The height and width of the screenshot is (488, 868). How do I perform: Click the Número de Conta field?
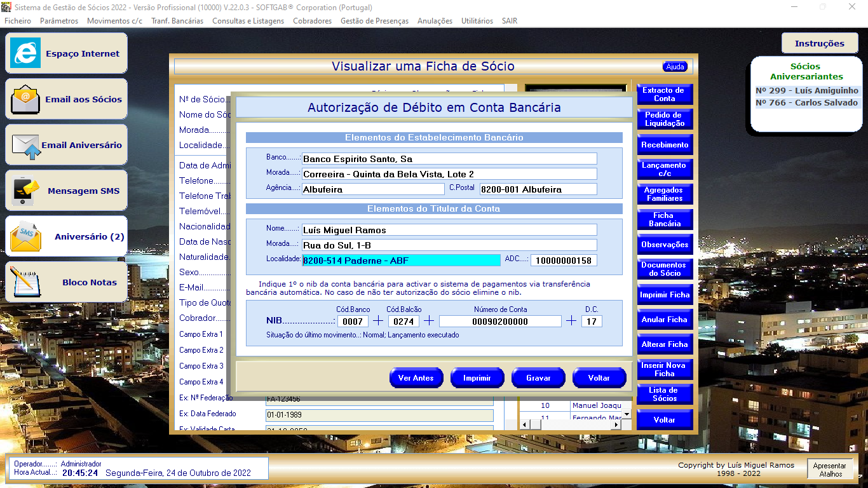pos(500,322)
